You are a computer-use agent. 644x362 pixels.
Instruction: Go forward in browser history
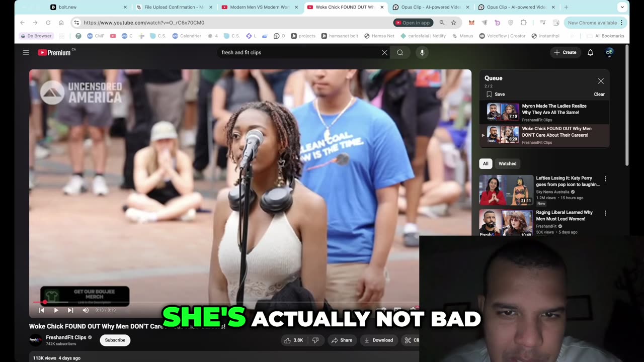[35, 23]
